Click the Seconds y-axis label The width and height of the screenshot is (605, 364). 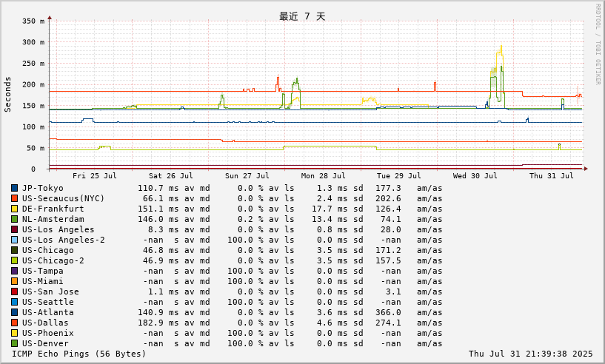coord(7,95)
